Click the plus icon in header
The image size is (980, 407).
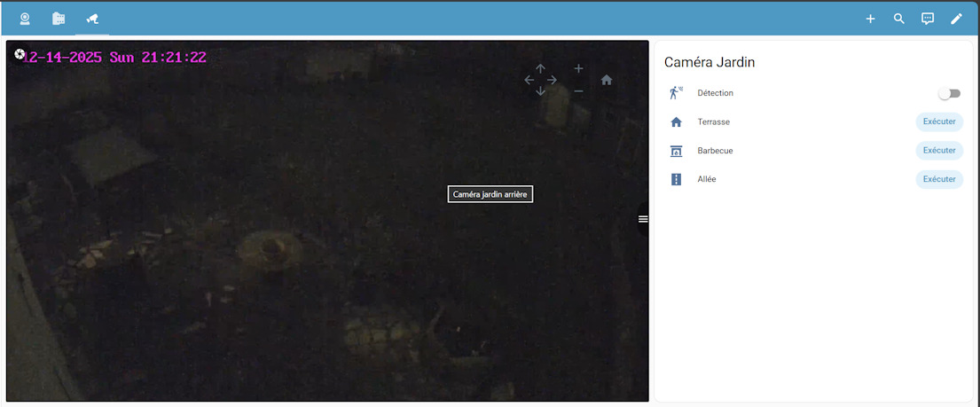(x=870, y=19)
